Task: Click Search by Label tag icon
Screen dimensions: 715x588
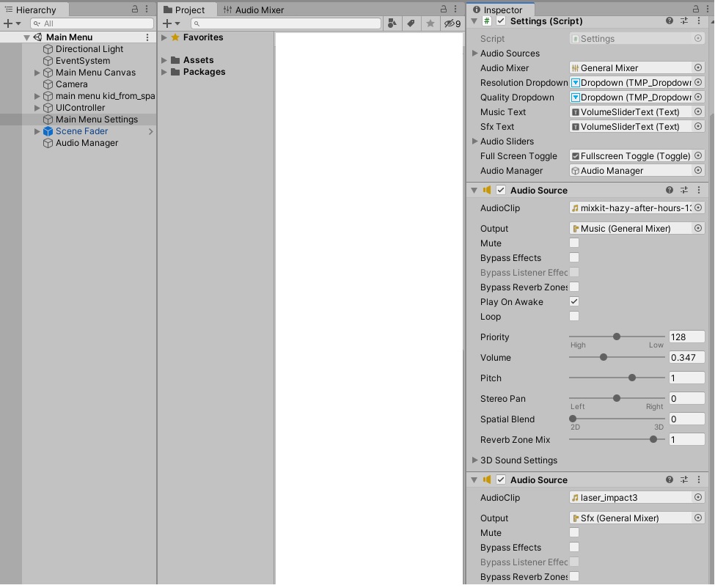Action: [411, 23]
